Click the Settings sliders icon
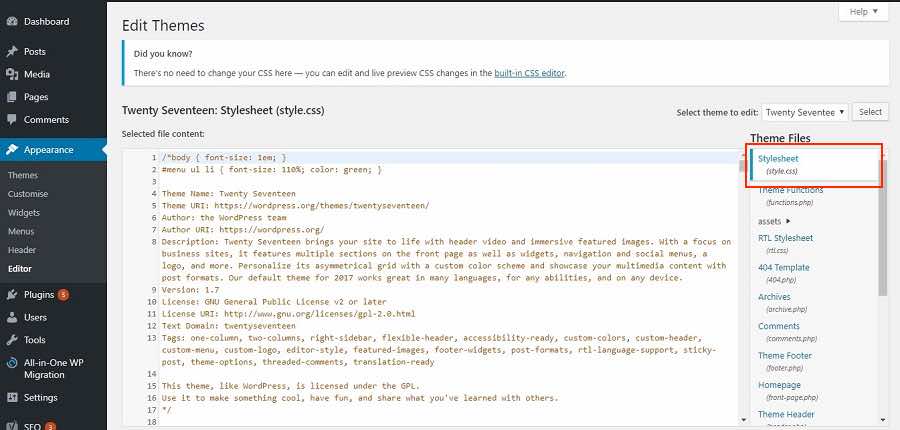The width and height of the screenshot is (900, 430). point(11,397)
